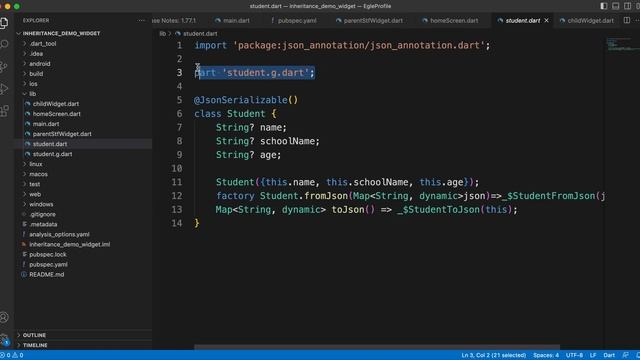Open errors and warnings status indicator
The height and width of the screenshot is (360, 640).
pyautogui.click(x=12, y=355)
